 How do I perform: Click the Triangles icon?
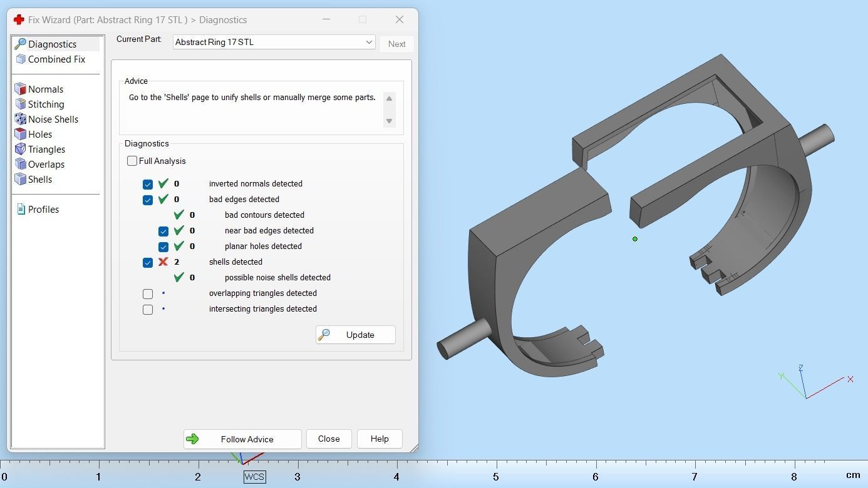click(20, 149)
